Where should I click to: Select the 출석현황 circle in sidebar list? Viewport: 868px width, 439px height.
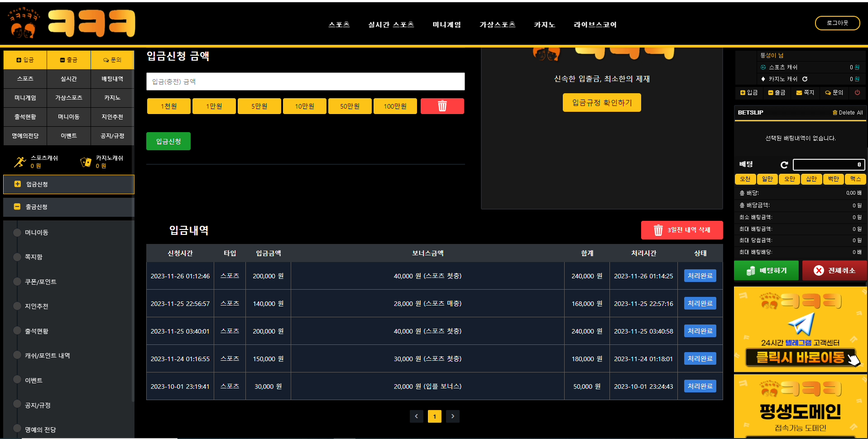pyautogui.click(x=17, y=331)
